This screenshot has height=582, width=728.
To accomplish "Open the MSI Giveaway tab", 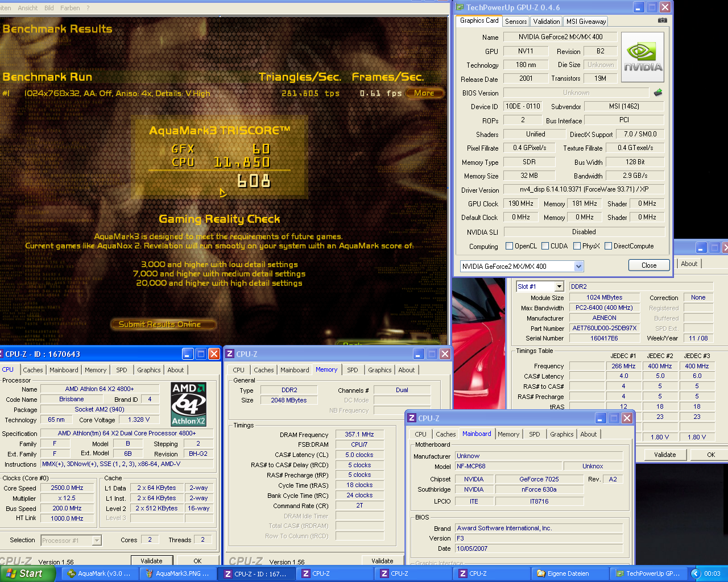I will pos(586,22).
